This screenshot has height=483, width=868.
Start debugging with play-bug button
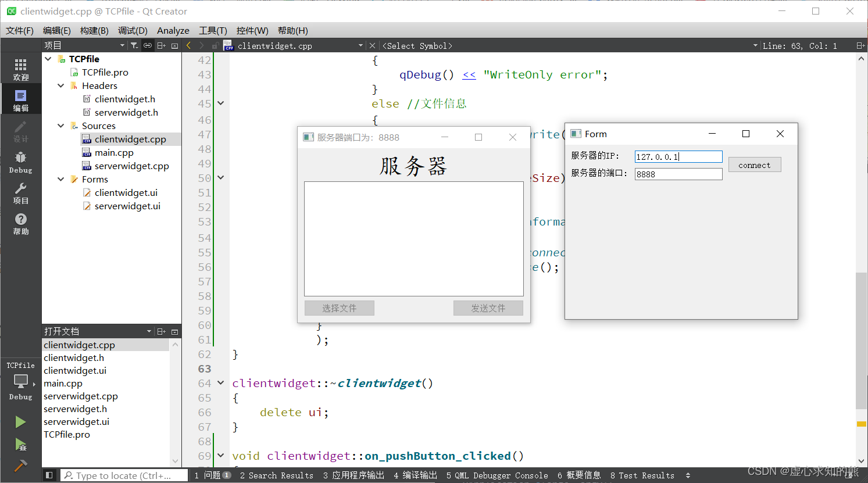tap(20, 445)
